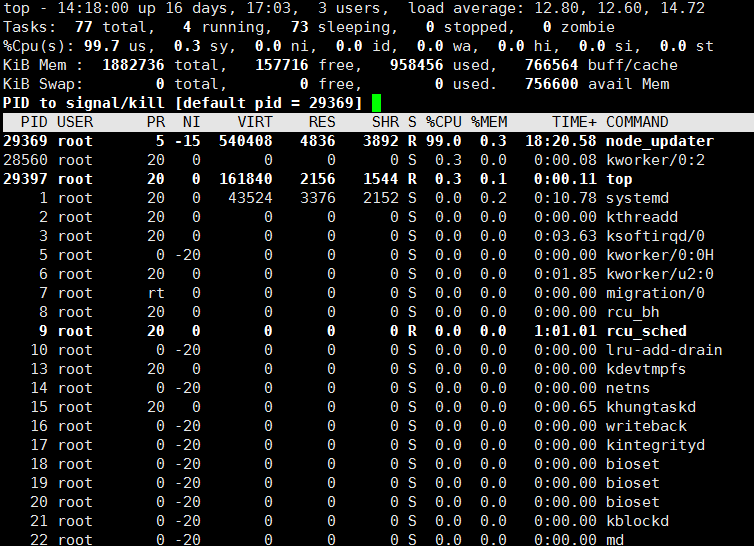Click the COMMAND column header

click(637, 122)
